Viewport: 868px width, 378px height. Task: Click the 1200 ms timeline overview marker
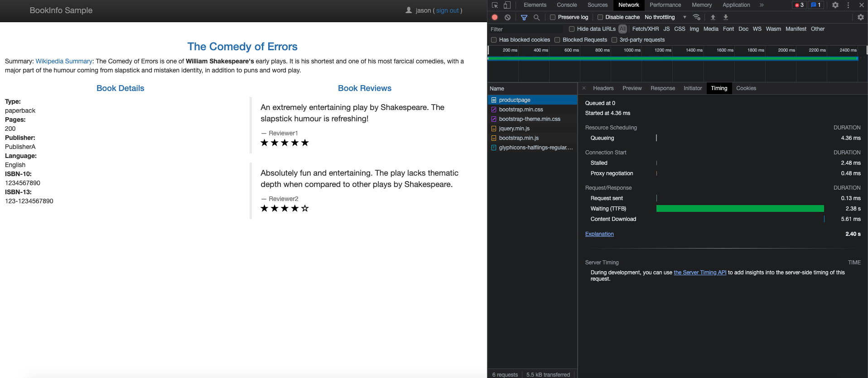tap(663, 50)
